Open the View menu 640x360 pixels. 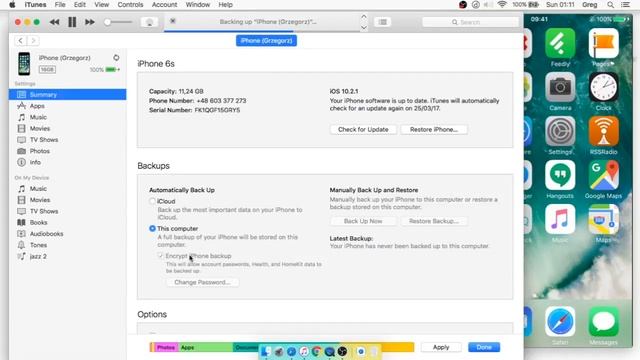tap(102, 4)
